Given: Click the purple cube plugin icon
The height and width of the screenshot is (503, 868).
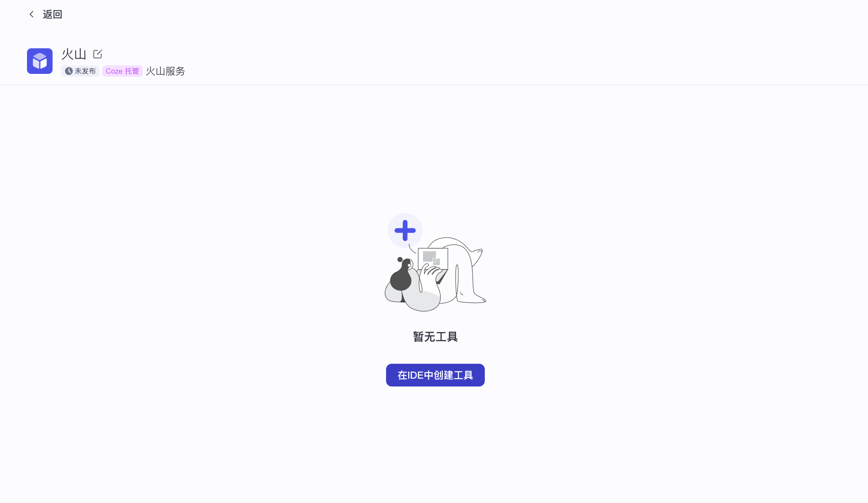Looking at the screenshot, I should [40, 61].
